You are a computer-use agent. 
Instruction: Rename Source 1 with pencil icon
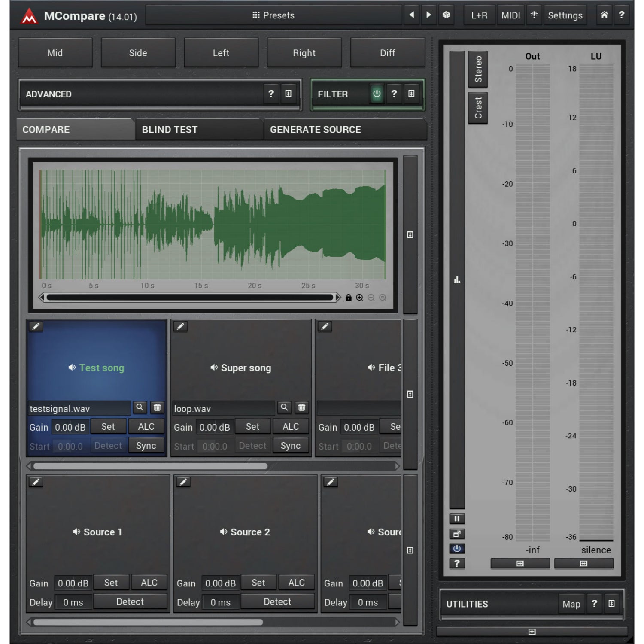pyautogui.click(x=36, y=482)
